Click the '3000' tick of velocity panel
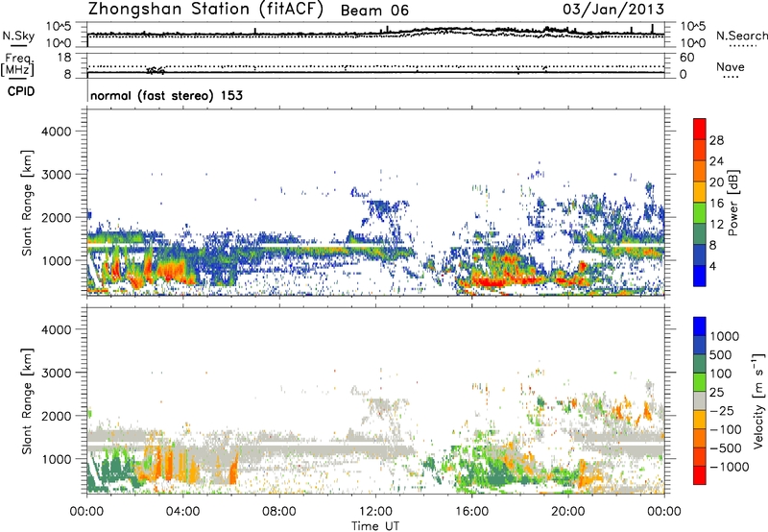 pyautogui.click(x=56, y=373)
